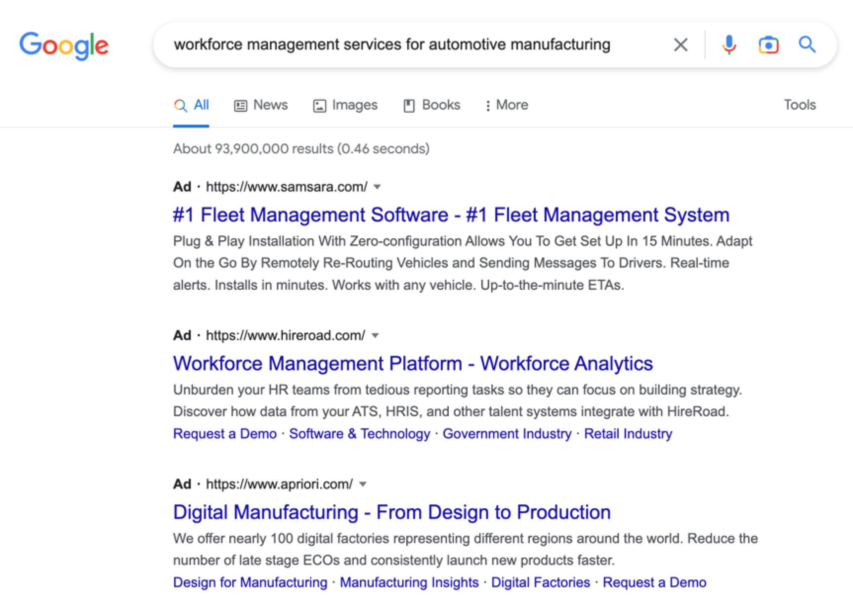Click the https://www.hireroad.com/ URL text
Screen dimensions: 853x616
click(286, 336)
